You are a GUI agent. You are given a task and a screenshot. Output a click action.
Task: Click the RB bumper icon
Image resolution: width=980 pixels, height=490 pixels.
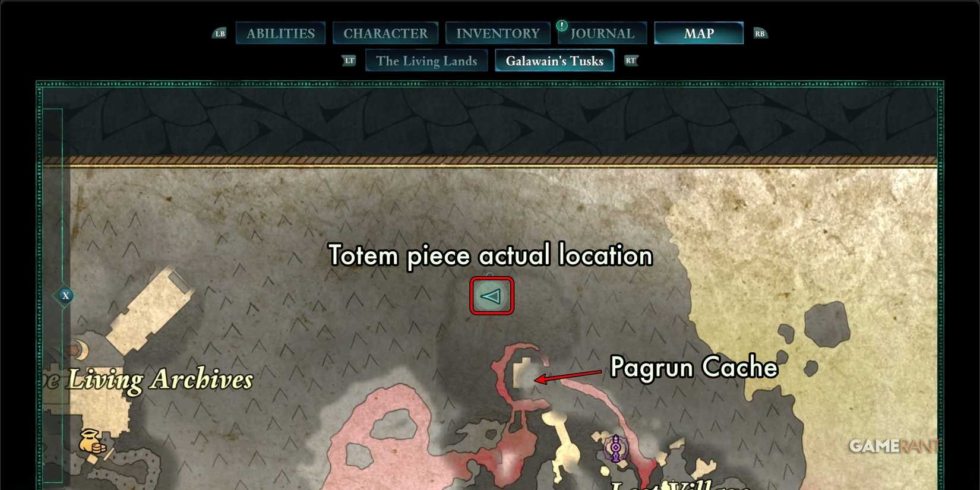pos(760,33)
